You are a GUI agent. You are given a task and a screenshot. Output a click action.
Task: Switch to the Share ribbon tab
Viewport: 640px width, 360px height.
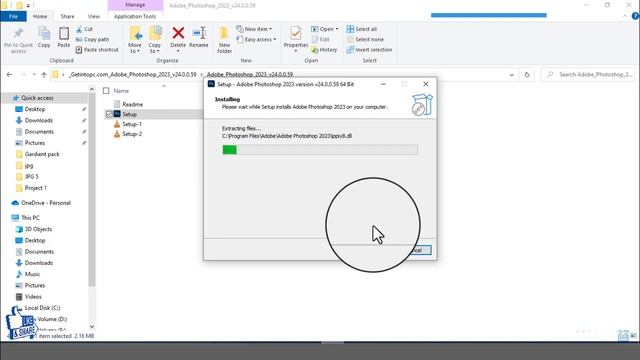pos(67,16)
